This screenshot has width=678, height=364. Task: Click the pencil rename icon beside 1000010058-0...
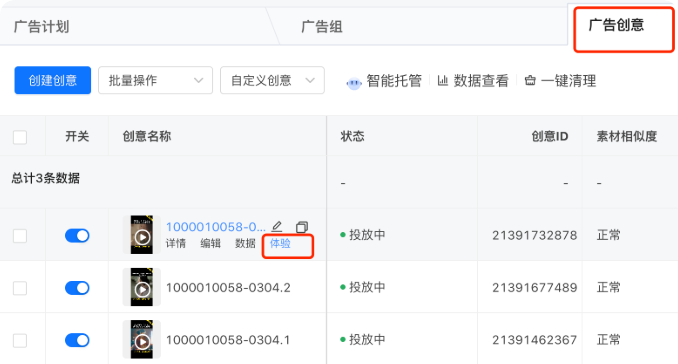pyautogui.click(x=277, y=226)
